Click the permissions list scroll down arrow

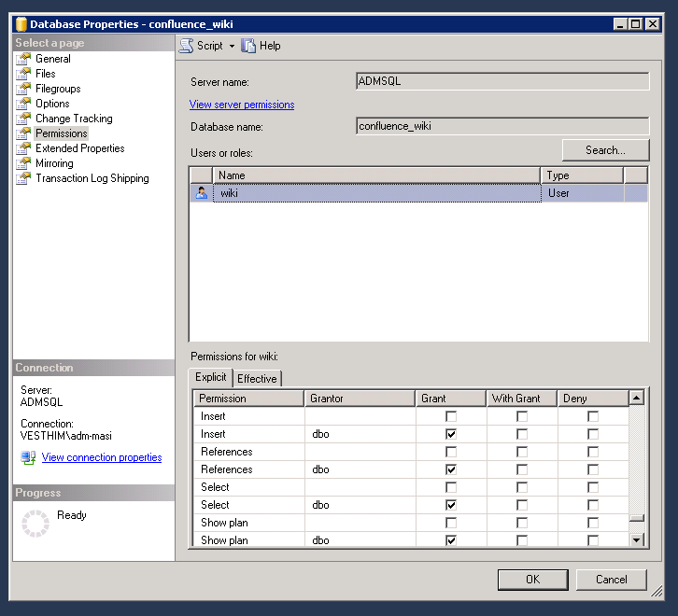(x=637, y=539)
